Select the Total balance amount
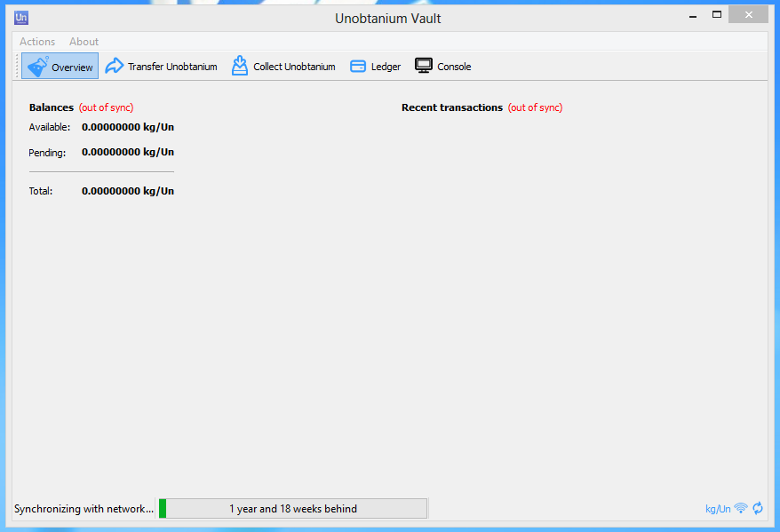Image resolution: width=780 pixels, height=532 pixels. click(x=128, y=191)
